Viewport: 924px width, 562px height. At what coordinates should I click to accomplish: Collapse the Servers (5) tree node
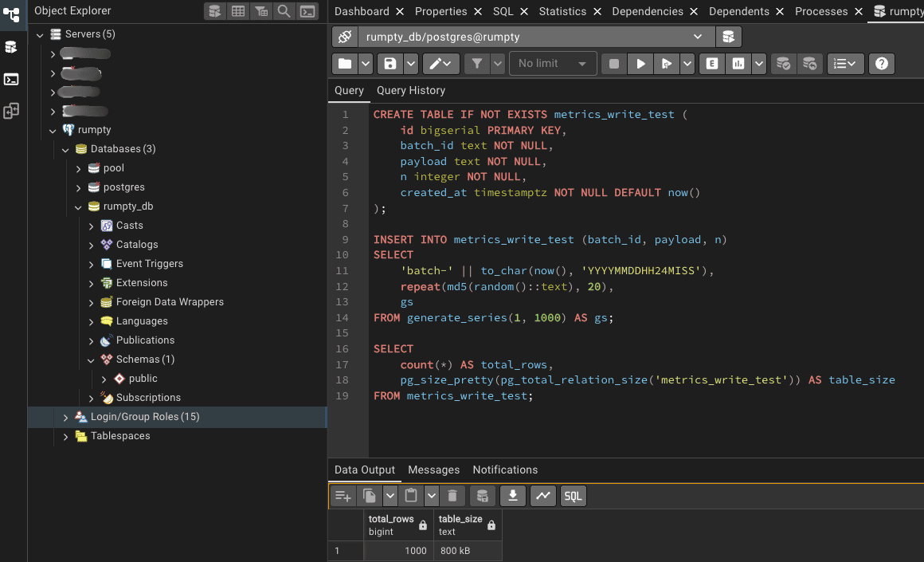tap(40, 35)
